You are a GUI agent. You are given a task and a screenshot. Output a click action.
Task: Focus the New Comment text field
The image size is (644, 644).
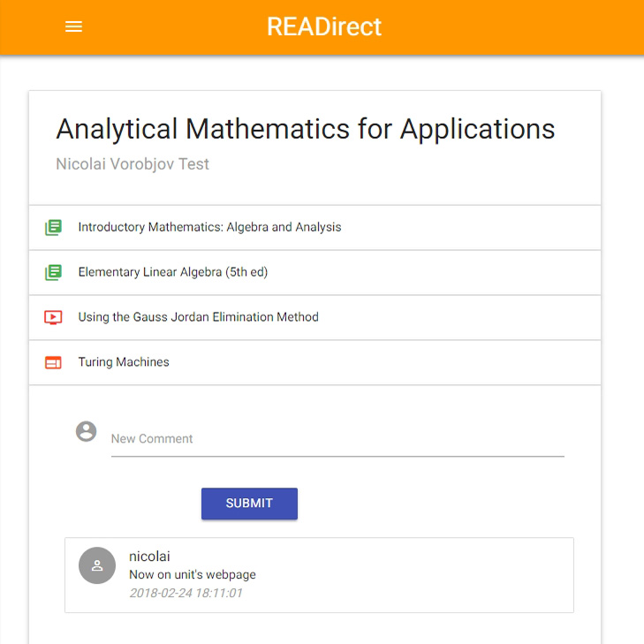point(337,439)
